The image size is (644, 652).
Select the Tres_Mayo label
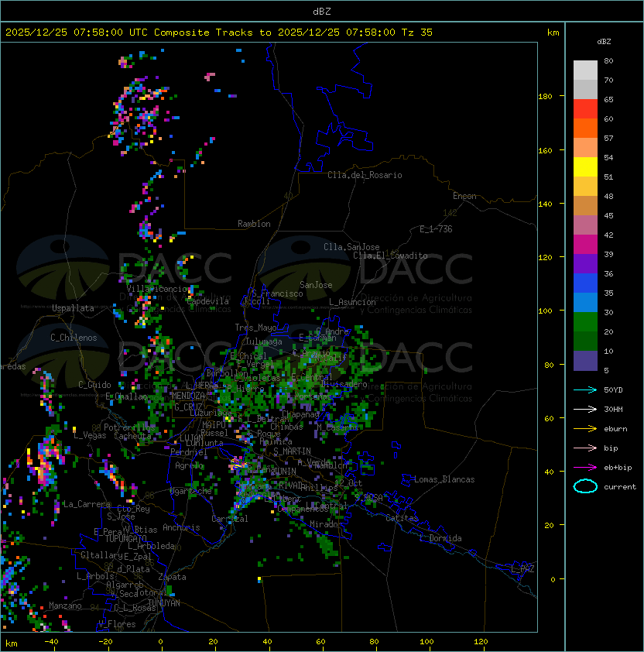255,328
